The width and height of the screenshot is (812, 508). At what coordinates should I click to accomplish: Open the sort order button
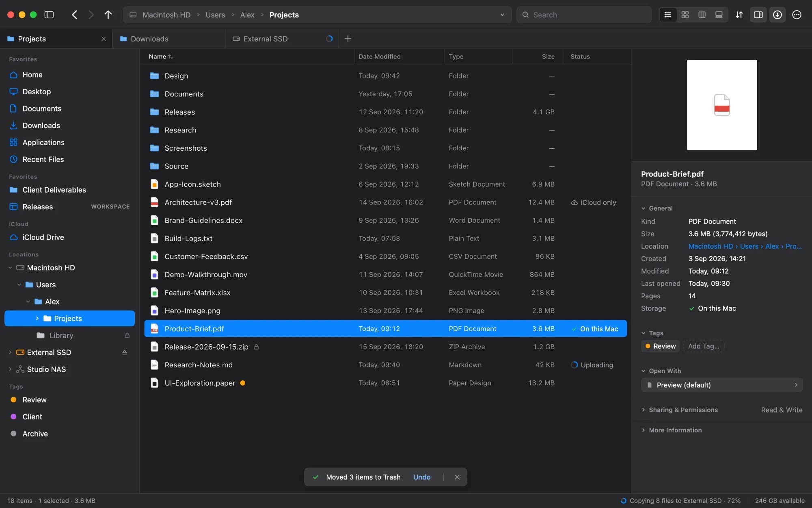(x=739, y=15)
